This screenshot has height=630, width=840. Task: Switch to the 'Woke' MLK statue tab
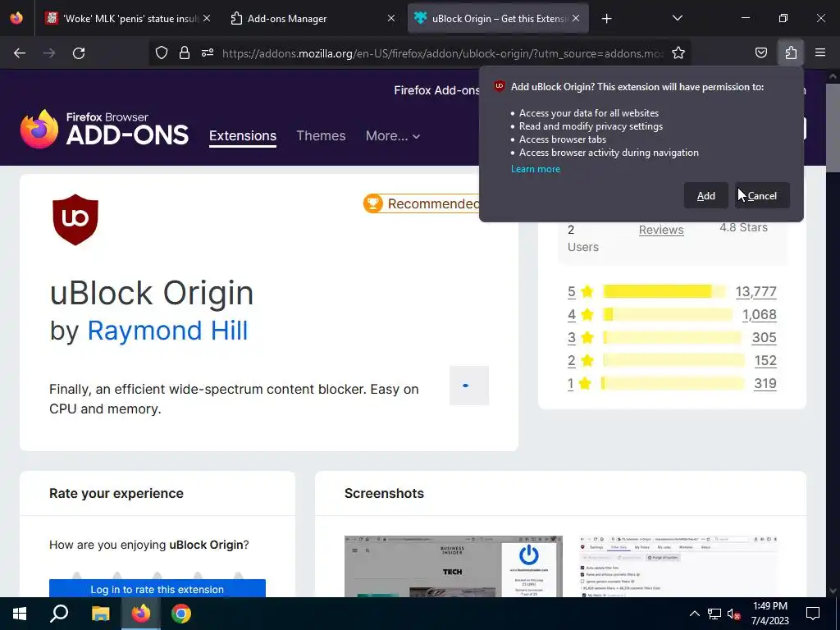click(129, 19)
